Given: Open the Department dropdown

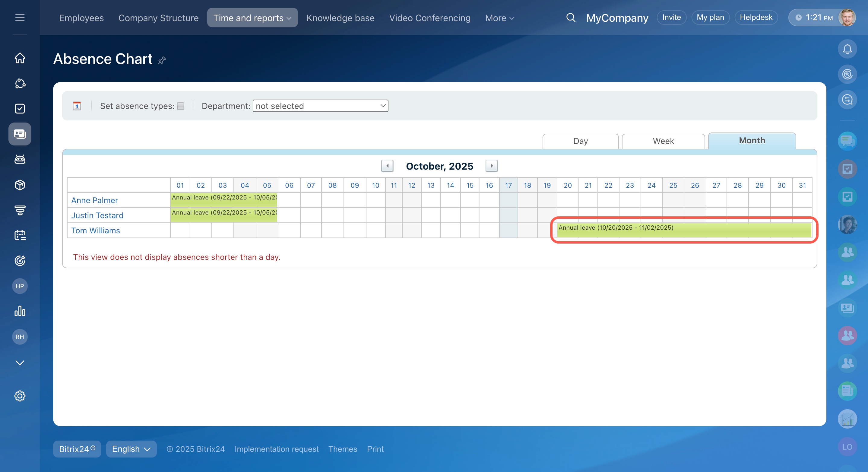Looking at the screenshot, I should point(320,106).
